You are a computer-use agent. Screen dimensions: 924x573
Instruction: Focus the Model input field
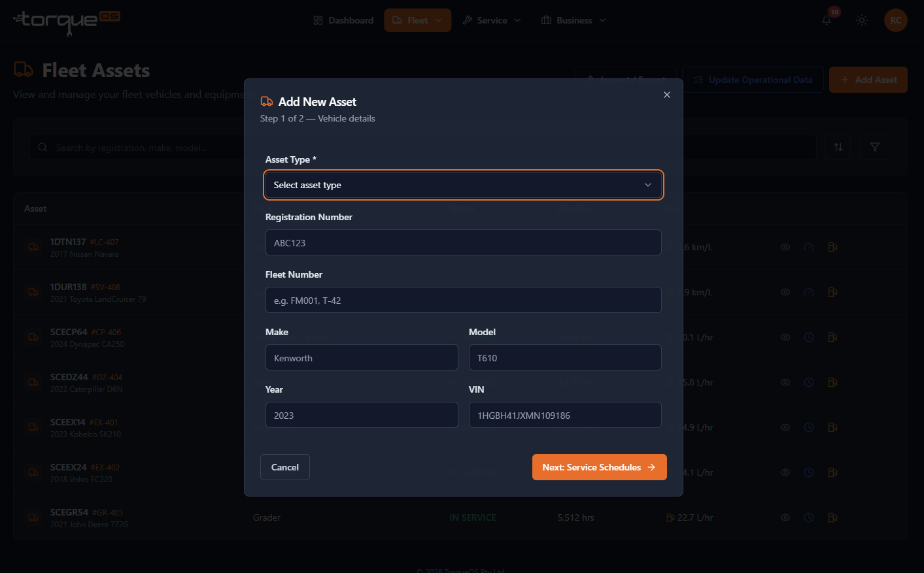(565, 357)
